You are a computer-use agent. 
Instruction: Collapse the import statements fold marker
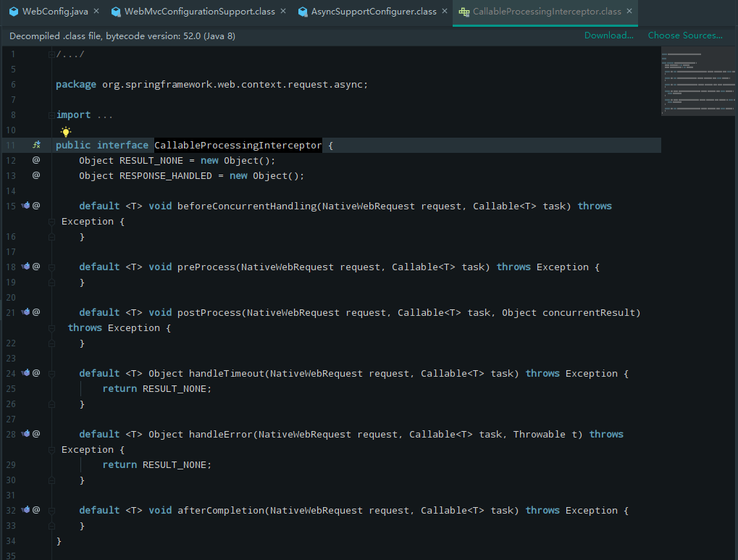tap(50, 114)
